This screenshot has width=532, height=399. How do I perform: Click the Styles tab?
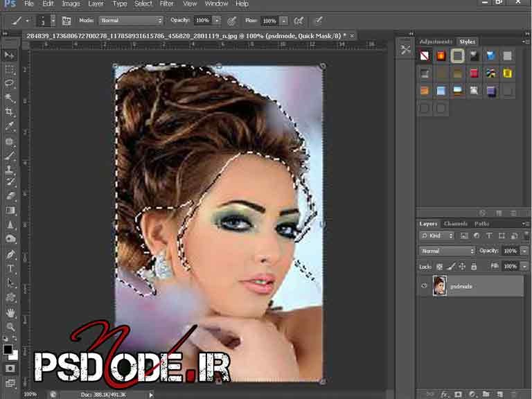(467, 42)
